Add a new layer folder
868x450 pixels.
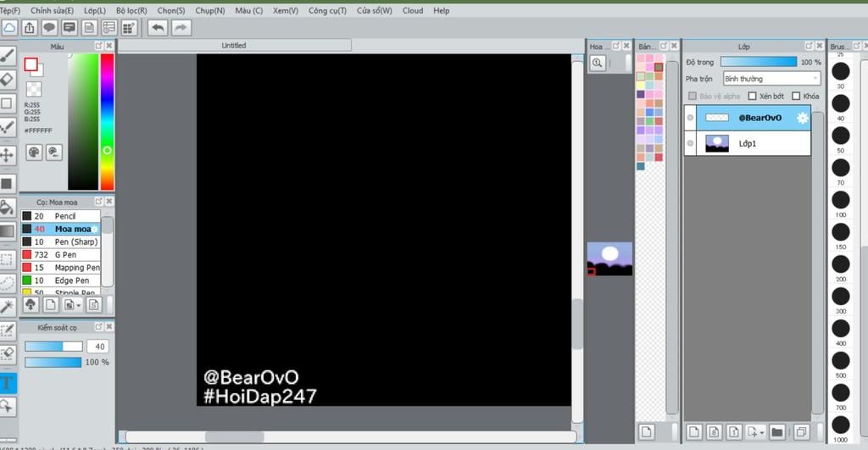[777, 431]
